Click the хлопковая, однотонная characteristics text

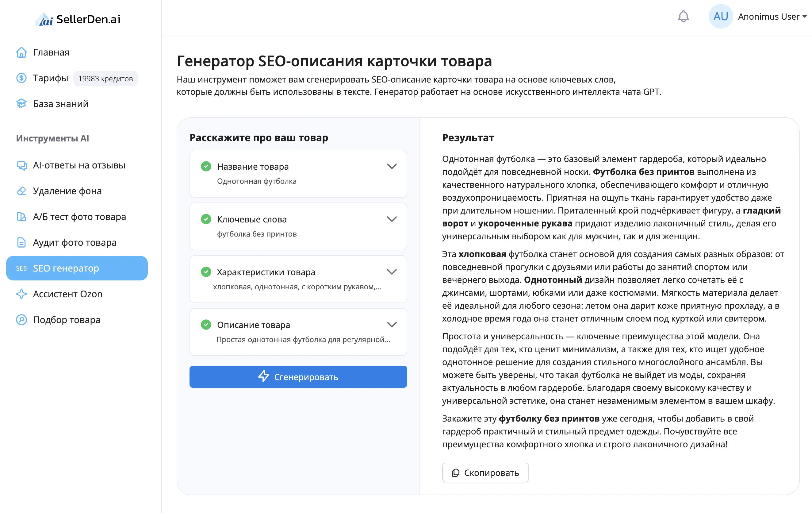click(x=297, y=287)
